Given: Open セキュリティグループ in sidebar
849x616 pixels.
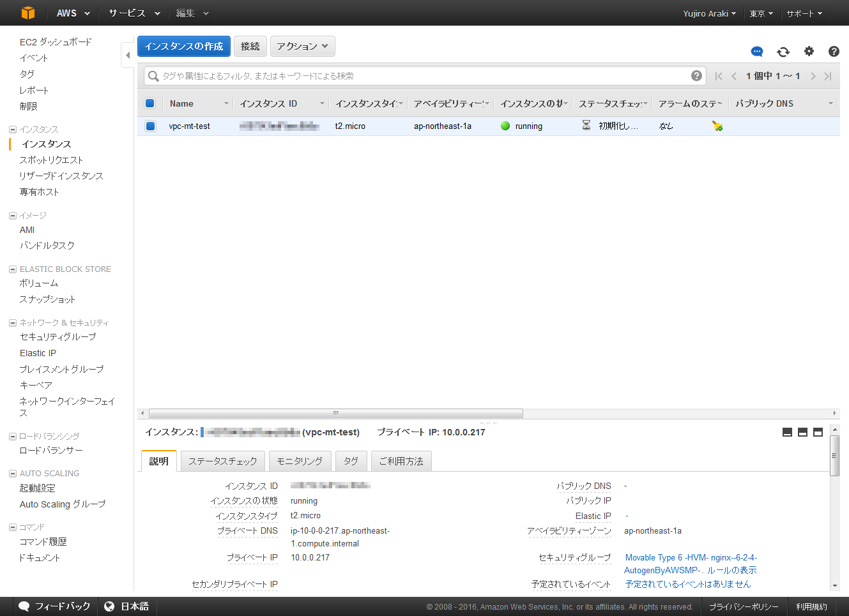Looking at the screenshot, I should [x=57, y=337].
